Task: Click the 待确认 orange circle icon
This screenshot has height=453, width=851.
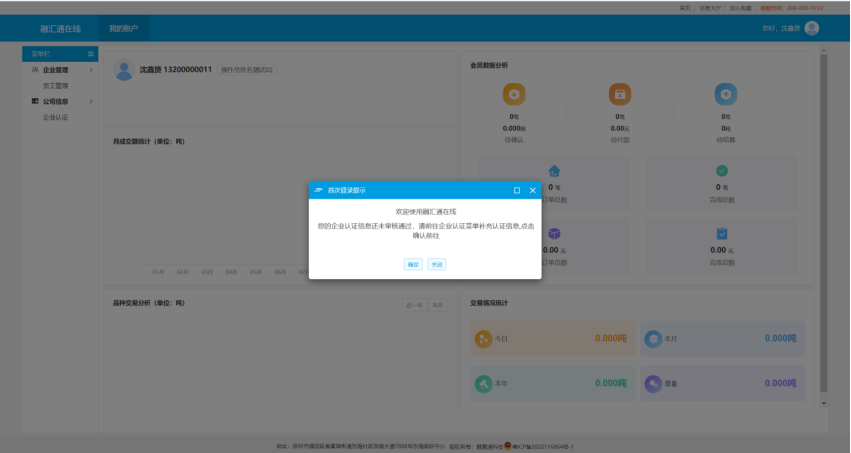Action: 514,94
